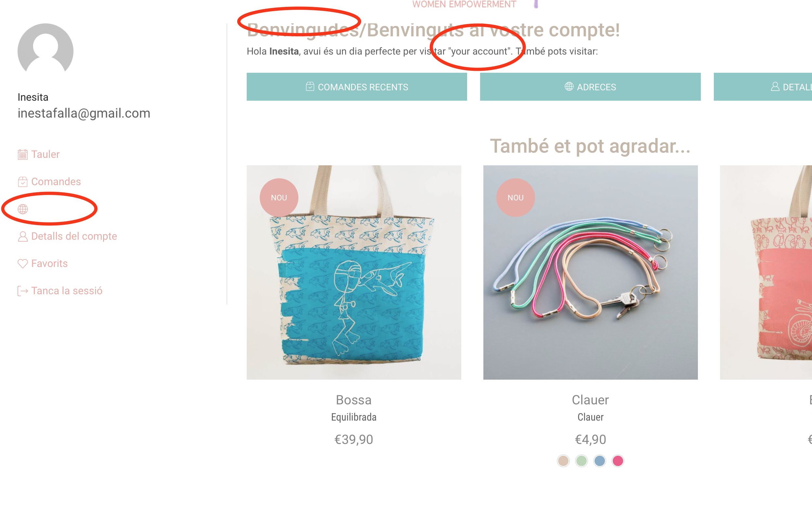Open the Adreces button
The height and width of the screenshot is (506, 812).
click(x=590, y=87)
